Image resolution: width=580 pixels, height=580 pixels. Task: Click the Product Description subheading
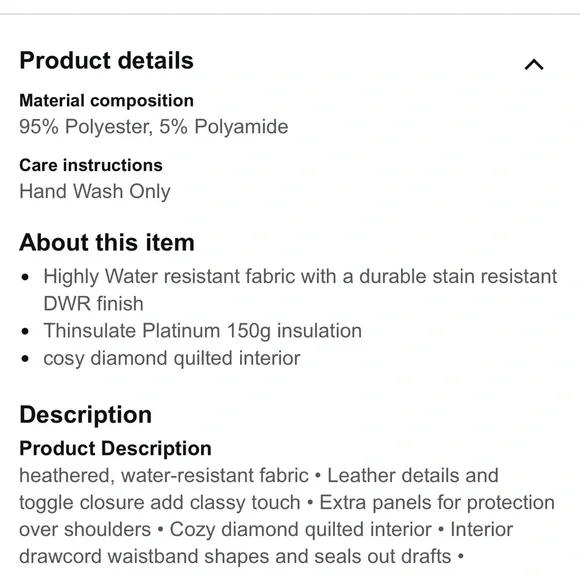tap(115, 448)
